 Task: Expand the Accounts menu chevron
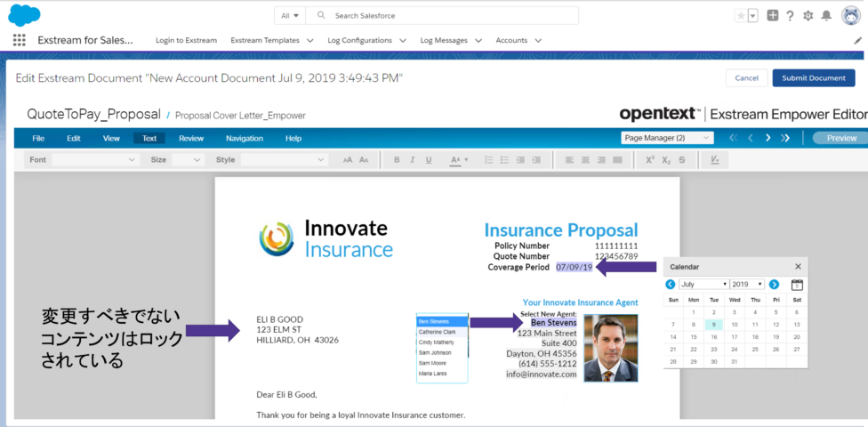click(x=537, y=40)
